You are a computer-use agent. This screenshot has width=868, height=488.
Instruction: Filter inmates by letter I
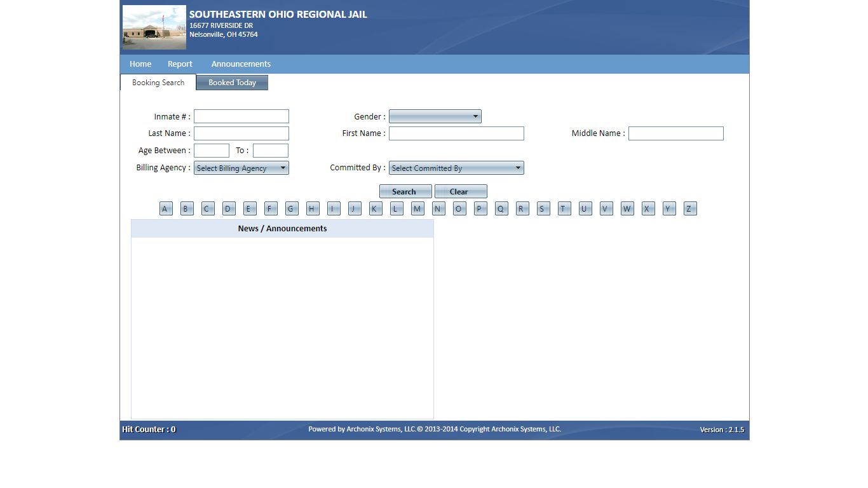click(334, 208)
